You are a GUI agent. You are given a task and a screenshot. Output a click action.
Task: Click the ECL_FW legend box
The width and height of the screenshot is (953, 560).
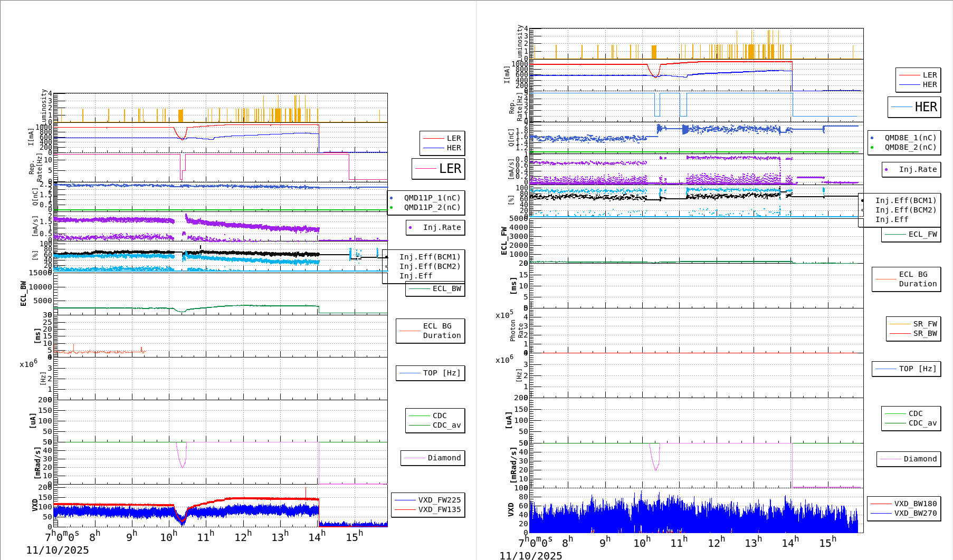(x=911, y=234)
